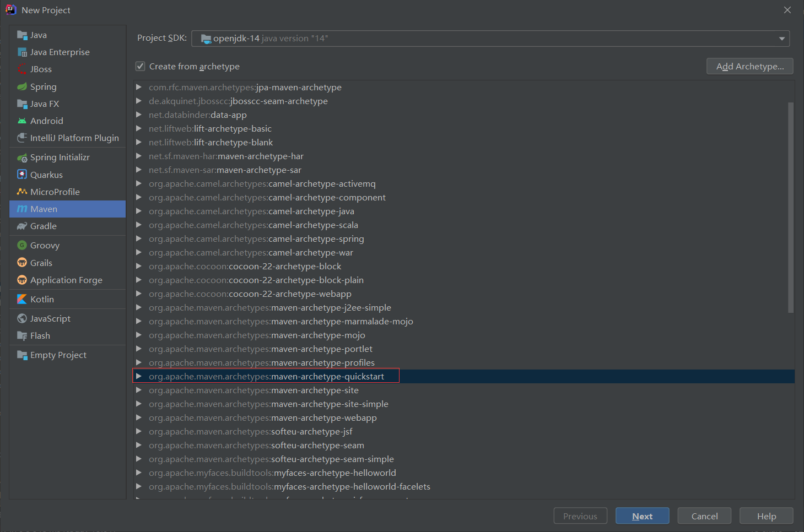804x532 pixels.
Task: Click the Android robot icon
Action: coord(22,121)
